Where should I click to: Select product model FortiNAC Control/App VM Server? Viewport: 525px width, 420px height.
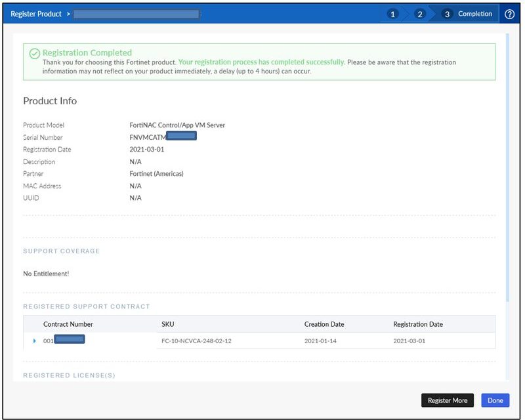point(177,125)
